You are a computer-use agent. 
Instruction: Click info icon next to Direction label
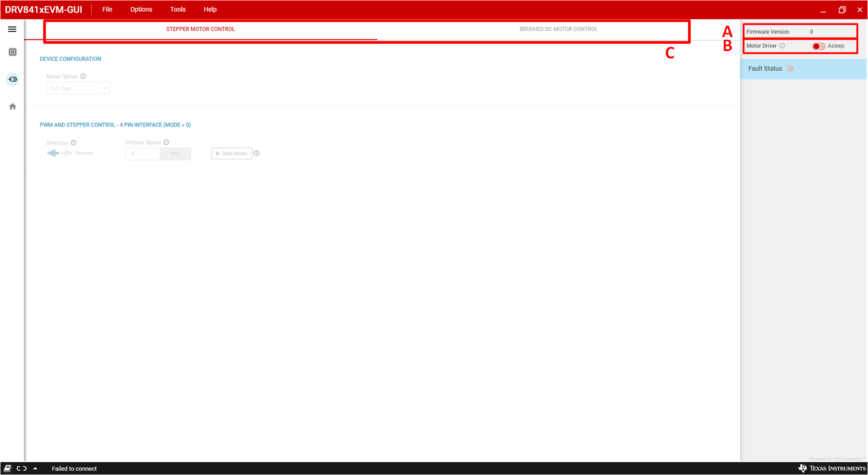(74, 143)
